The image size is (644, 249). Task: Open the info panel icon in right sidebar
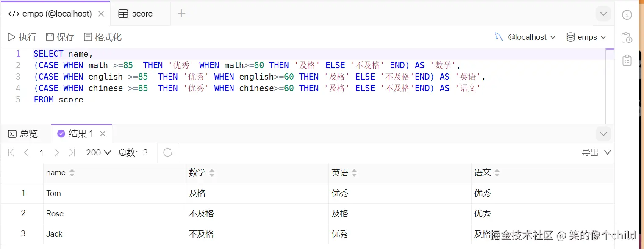tap(627, 15)
